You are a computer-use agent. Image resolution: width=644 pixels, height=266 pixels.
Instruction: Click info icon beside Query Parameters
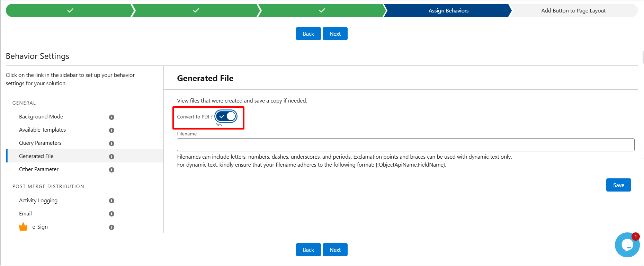(x=111, y=143)
